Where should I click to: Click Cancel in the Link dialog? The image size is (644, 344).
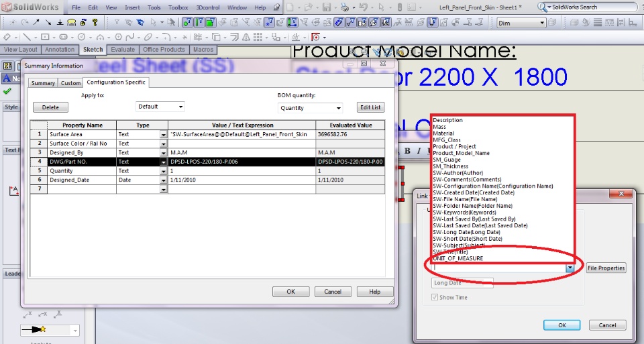(608, 325)
